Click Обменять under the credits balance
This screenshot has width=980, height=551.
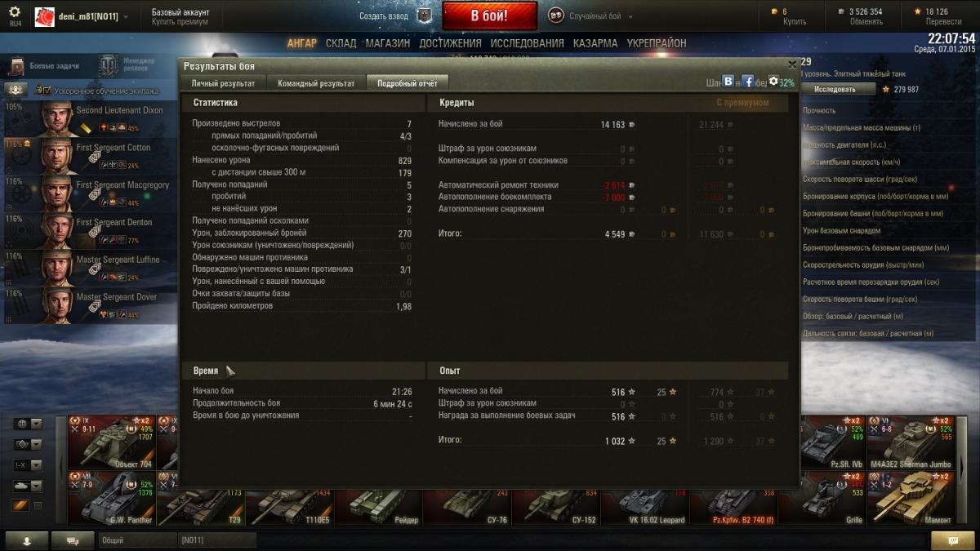coord(866,22)
